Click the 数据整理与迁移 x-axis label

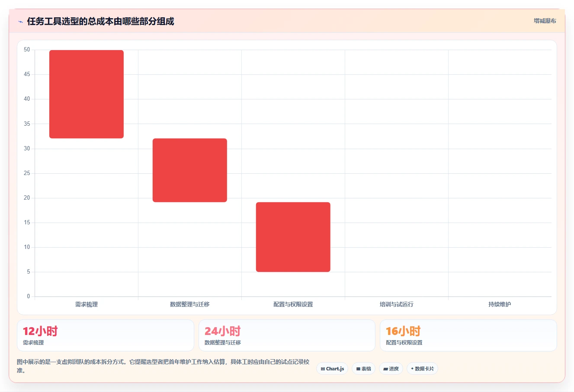190,304
